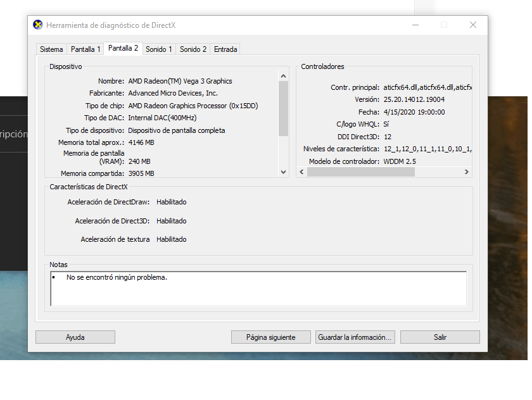Image resolution: width=532 pixels, height=400 pixels.
Task: Click the WHQL value 'Sí'
Action: pos(386,125)
